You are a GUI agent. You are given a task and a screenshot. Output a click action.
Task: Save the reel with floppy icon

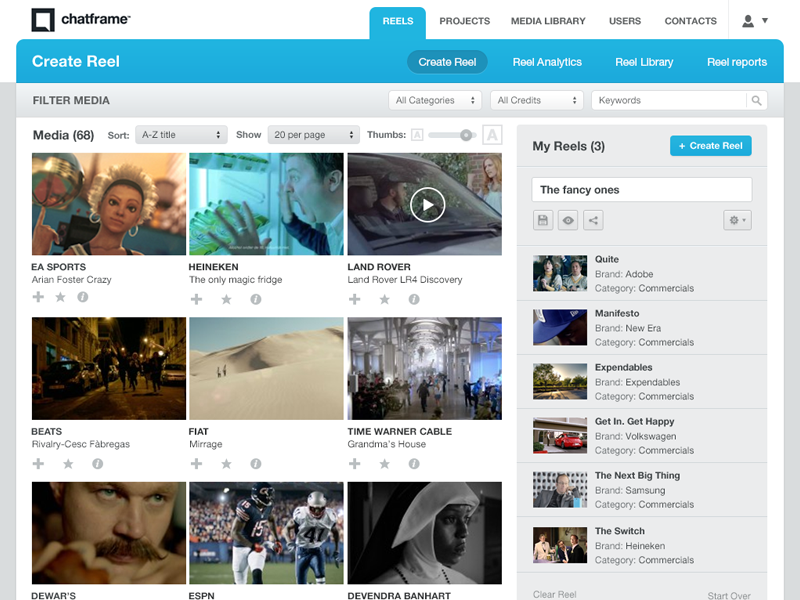[543, 220]
